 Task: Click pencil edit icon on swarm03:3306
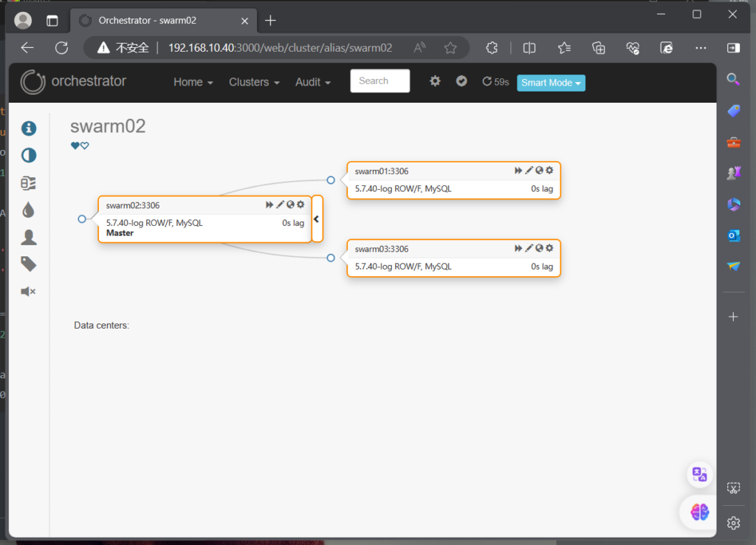coord(529,248)
